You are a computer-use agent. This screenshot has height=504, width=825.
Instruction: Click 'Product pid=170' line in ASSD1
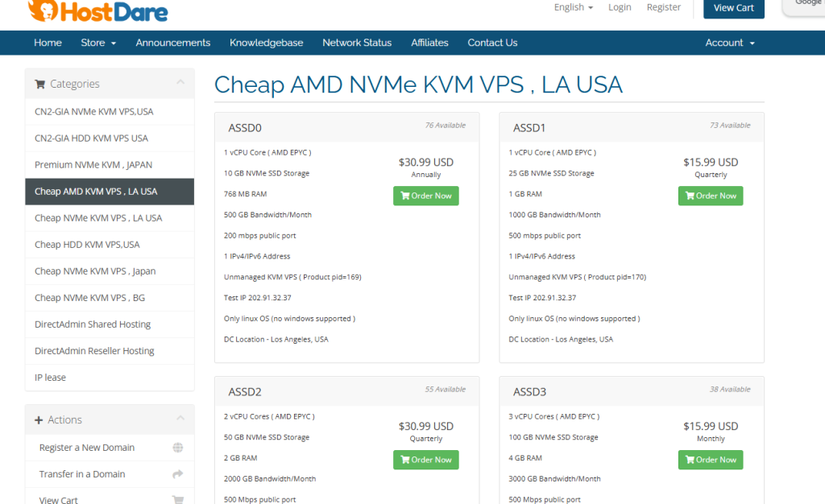577,278
